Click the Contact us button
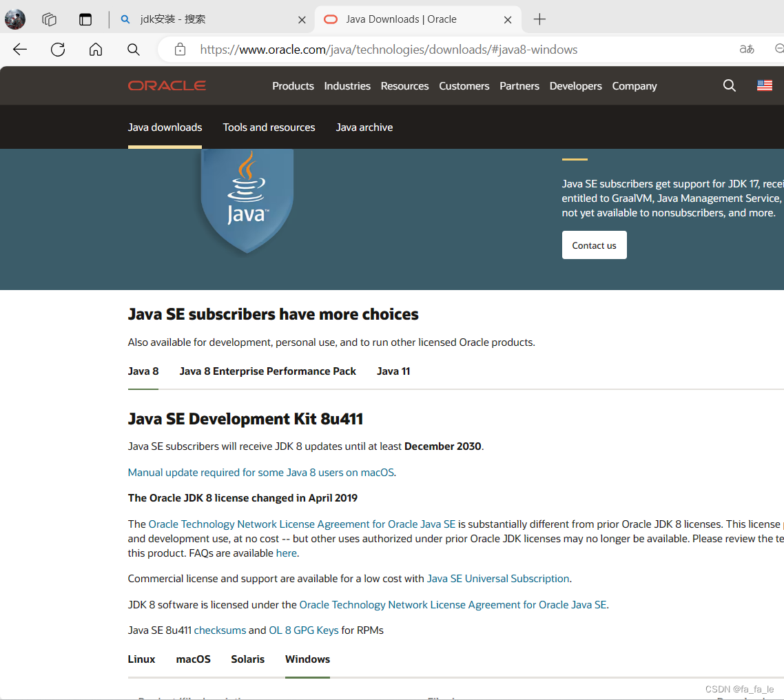784x700 pixels. 594,245
